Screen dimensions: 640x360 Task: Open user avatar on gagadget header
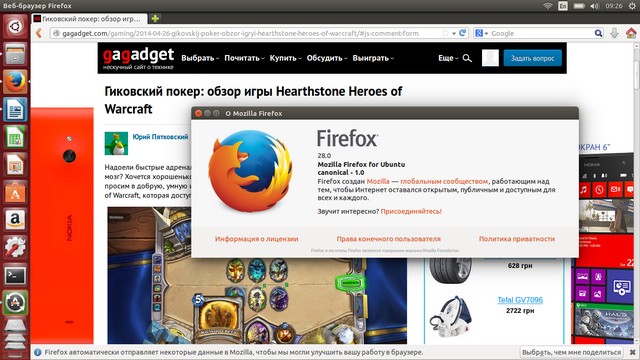tap(490, 58)
